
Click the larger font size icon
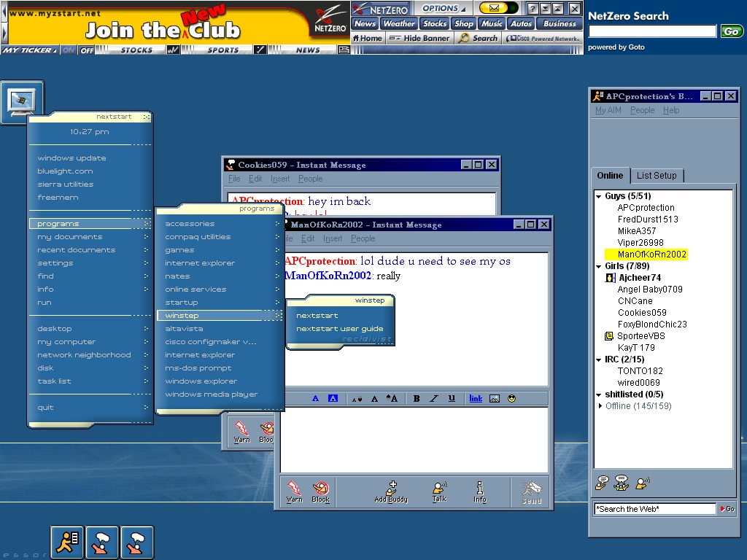click(392, 399)
